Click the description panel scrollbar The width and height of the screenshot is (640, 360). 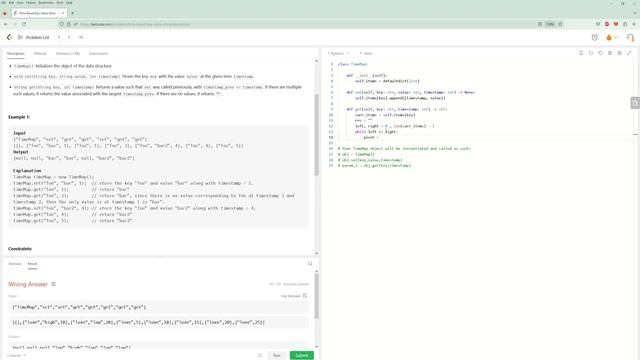[x=316, y=135]
